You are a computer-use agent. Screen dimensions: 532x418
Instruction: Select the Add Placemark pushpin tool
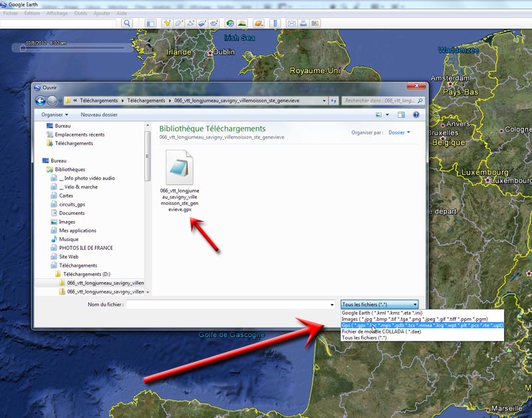coord(168,23)
